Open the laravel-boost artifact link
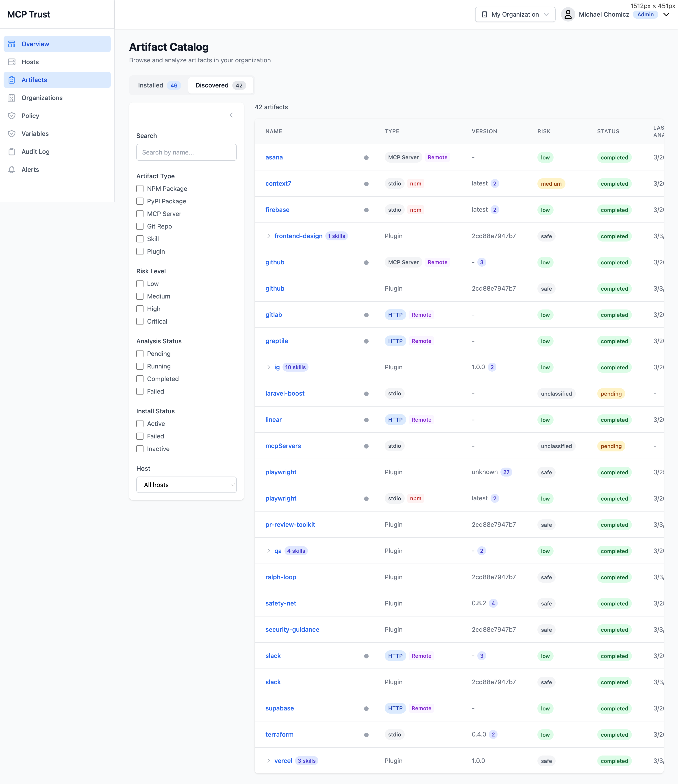Viewport: 678px width, 784px height. 285,394
